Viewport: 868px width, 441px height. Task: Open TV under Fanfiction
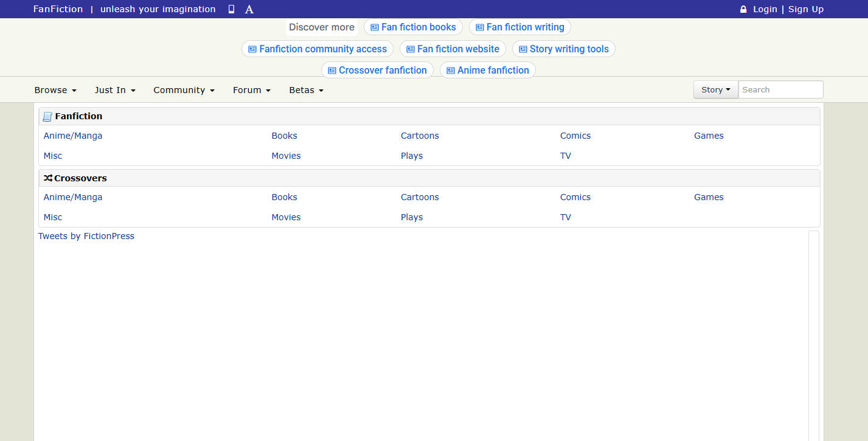[566, 156]
